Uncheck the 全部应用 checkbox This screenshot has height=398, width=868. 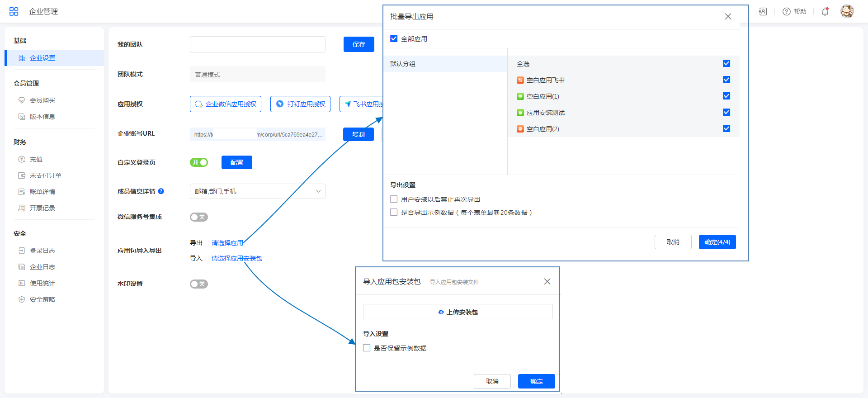click(x=394, y=39)
